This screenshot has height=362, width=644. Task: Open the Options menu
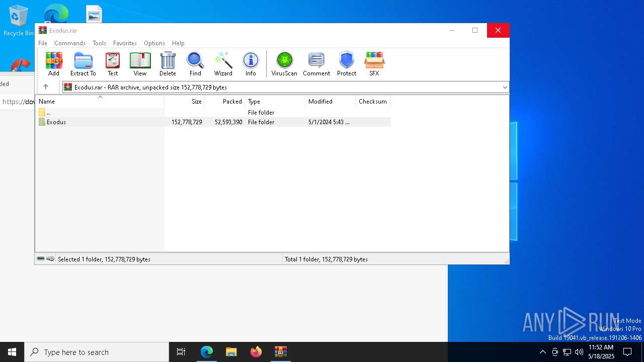point(154,43)
